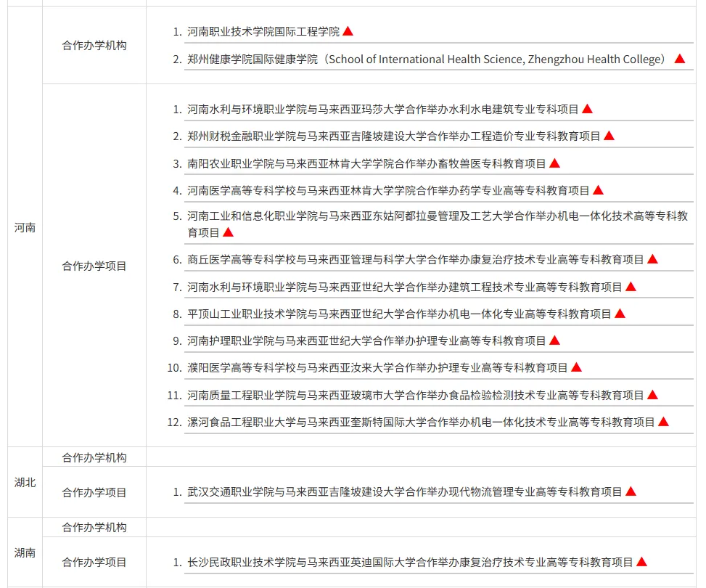706x588 pixels.
Task: Click 合作办学机构 cell in 河南 section
Action: [x=94, y=45]
